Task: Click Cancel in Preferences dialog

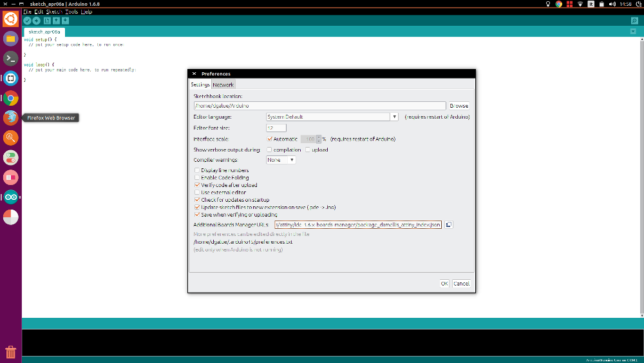Action: [x=461, y=284]
